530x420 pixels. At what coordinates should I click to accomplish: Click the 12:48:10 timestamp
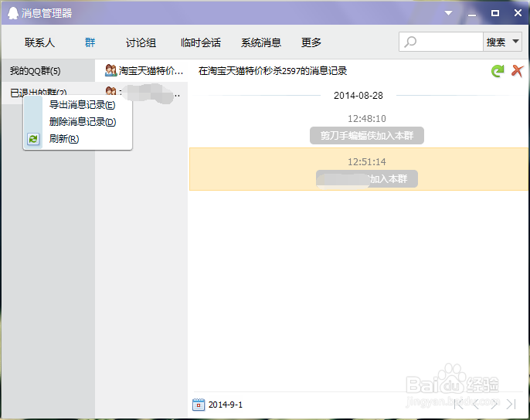tap(367, 119)
